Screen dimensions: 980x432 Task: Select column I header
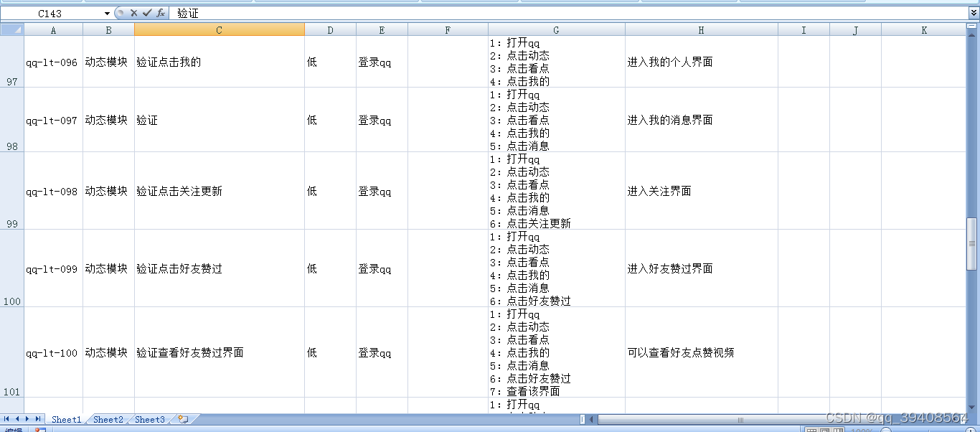[804, 29]
